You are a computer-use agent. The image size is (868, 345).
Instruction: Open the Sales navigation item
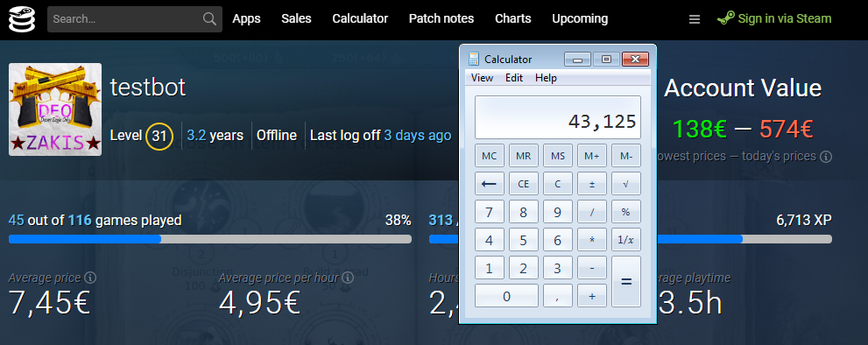[x=296, y=19]
